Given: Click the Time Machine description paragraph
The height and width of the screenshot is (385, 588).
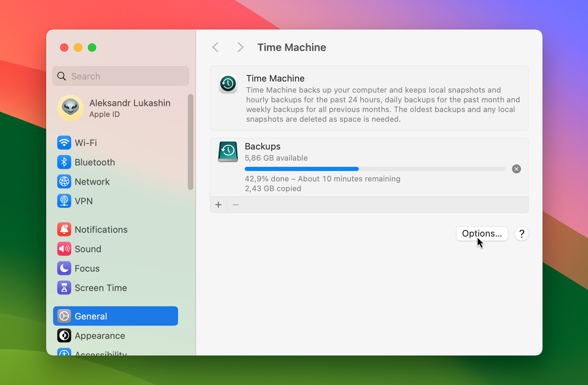Looking at the screenshot, I should tap(383, 104).
